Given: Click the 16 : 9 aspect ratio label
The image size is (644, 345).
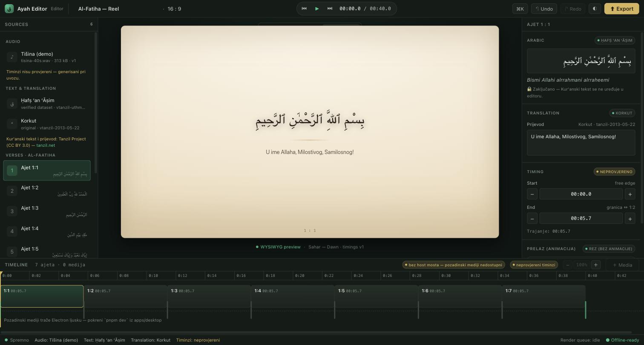Looking at the screenshot, I should point(174,9).
